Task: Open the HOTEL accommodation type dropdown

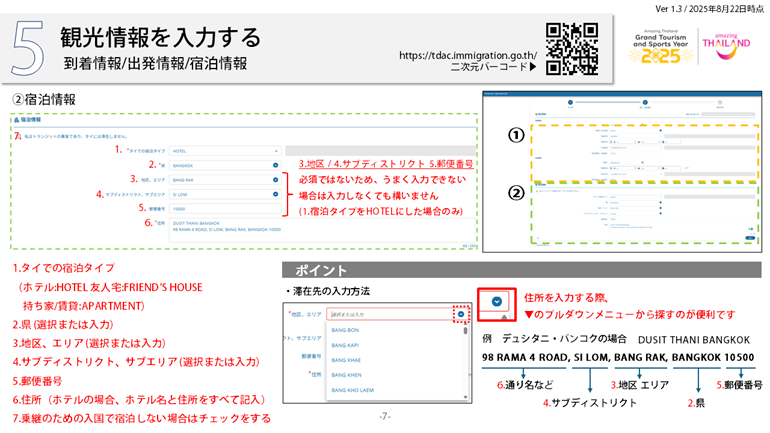Action: (x=225, y=151)
